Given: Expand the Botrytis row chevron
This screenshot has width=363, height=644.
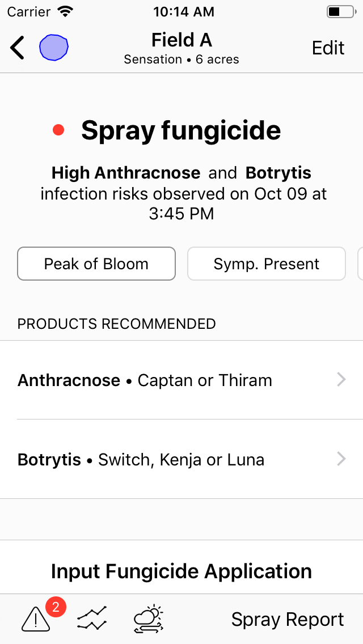Looking at the screenshot, I should pyautogui.click(x=341, y=459).
